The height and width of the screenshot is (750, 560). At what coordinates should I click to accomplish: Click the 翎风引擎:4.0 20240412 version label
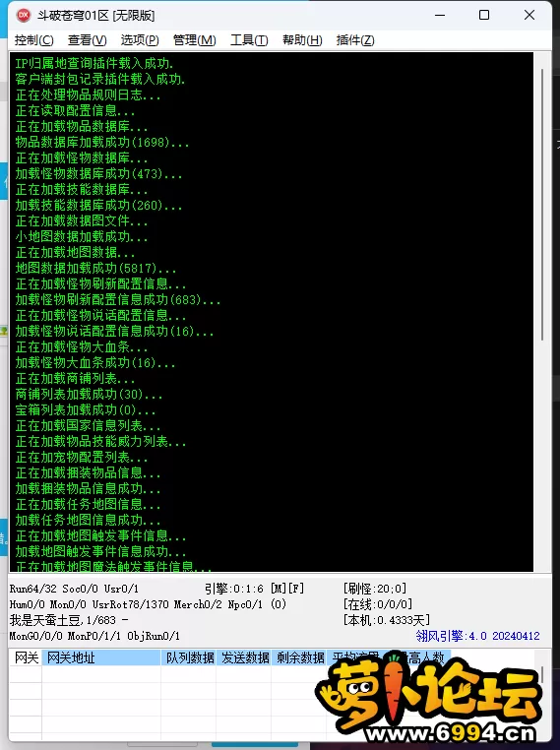[477, 636]
